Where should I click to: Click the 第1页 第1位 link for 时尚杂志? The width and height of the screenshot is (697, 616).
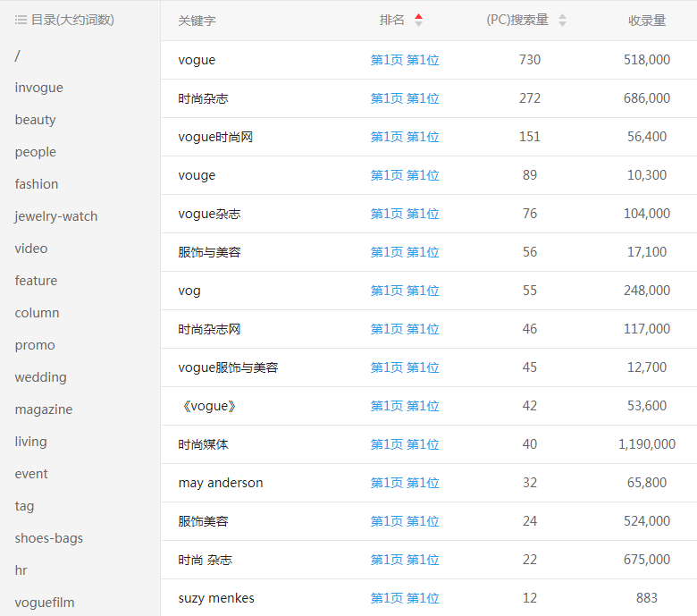(405, 98)
